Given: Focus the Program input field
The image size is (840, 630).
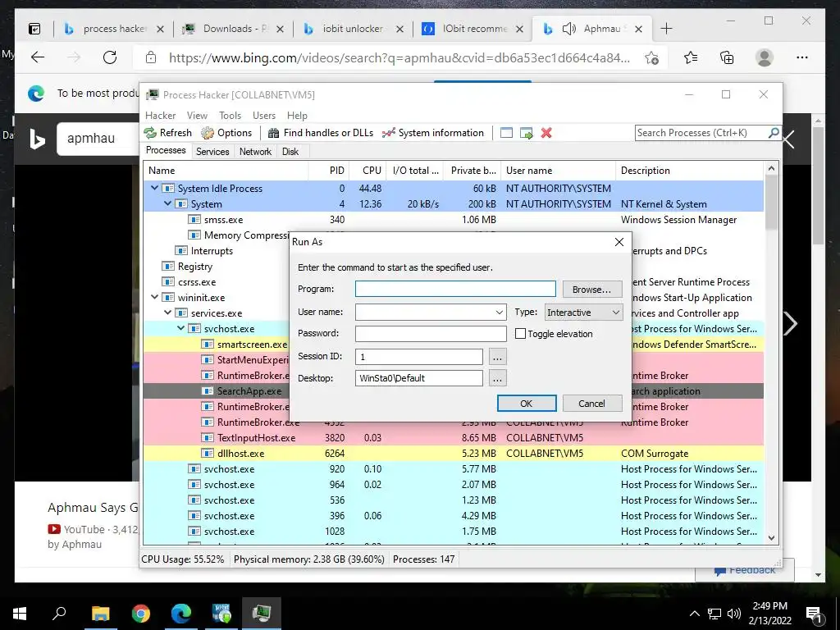Looking at the screenshot, I should pyautogui.click(x=455, y=289).
